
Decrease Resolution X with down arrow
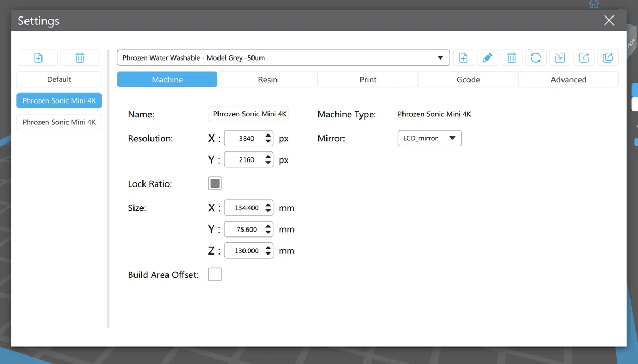[x=268, y=142]
